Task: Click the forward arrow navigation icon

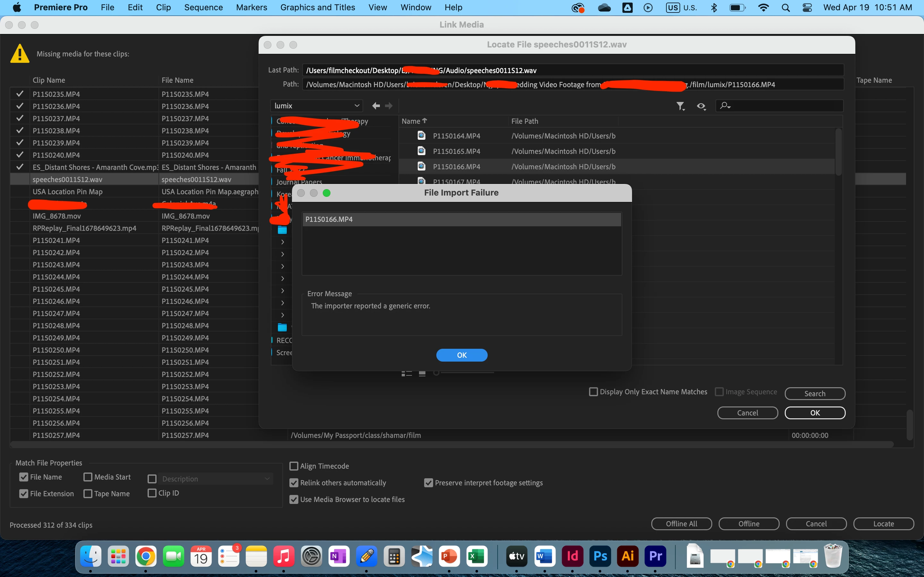Action: tap(389, 106)
